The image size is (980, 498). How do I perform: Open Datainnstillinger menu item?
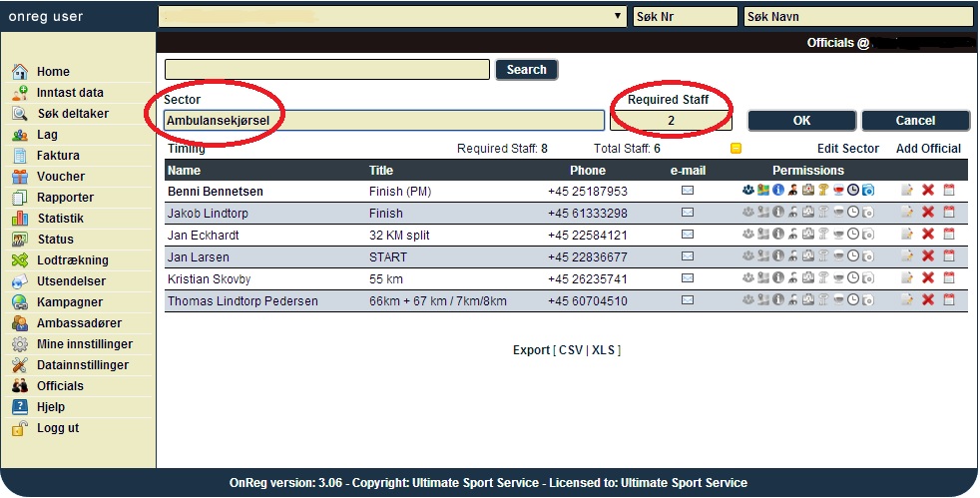pos(83,365)
